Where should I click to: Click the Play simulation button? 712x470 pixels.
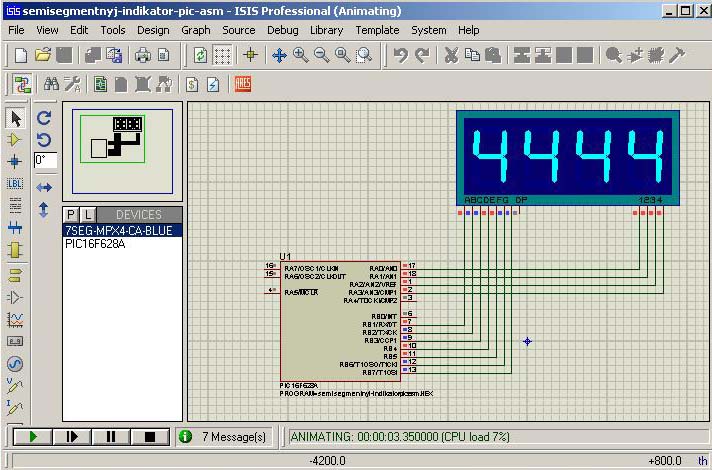click(33, 437)
